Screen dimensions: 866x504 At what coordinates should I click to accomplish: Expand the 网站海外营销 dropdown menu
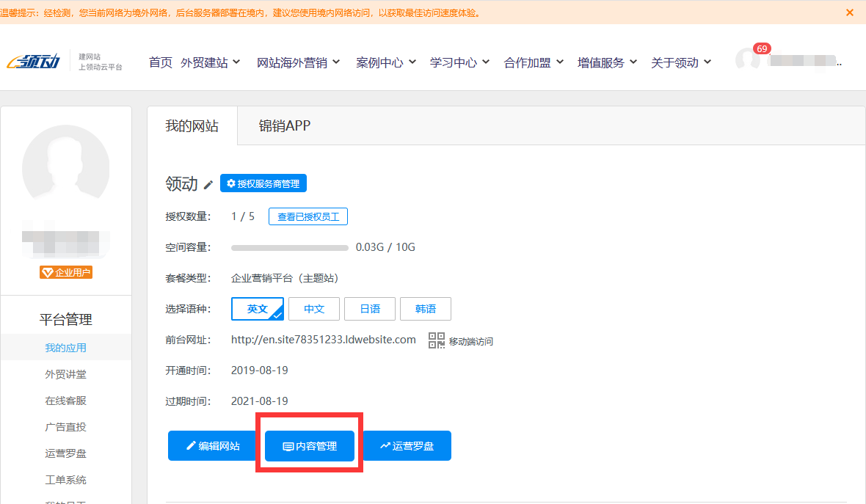(298, 62)
